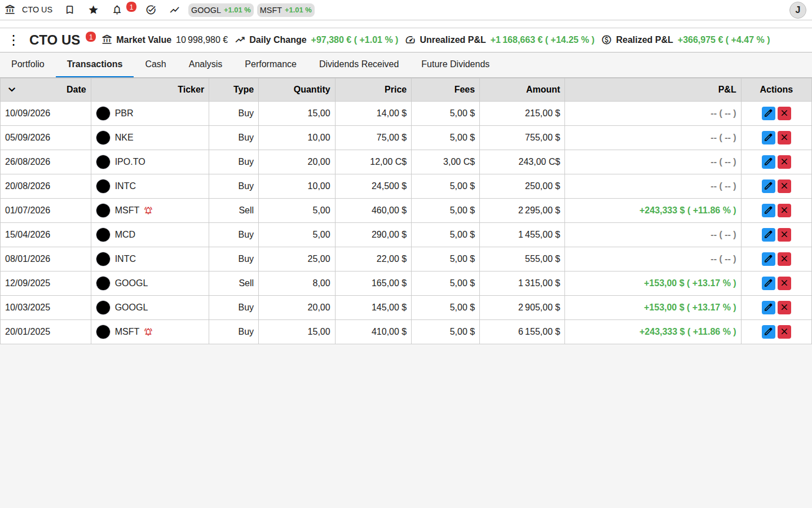Image resolution: width=812 pixels, height=508 pixels.
Task: Open the Cash tab
Action: tap(156, 64)
